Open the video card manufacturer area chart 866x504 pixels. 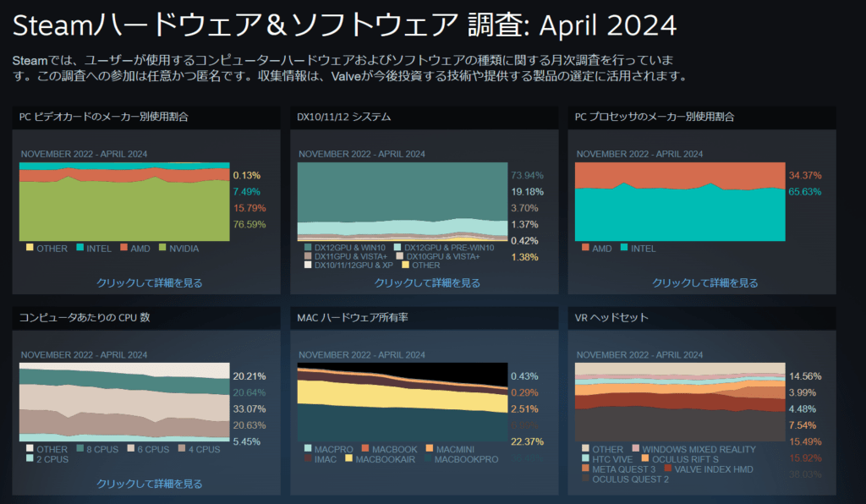click(124, 201)
